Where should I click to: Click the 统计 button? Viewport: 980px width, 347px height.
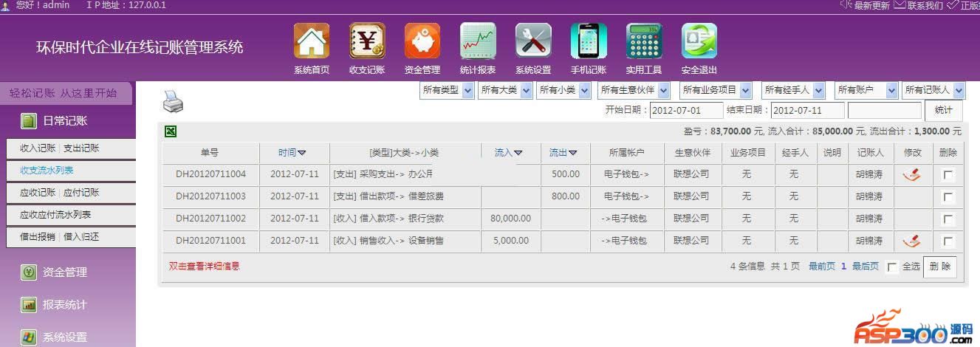tap(943, 111)
